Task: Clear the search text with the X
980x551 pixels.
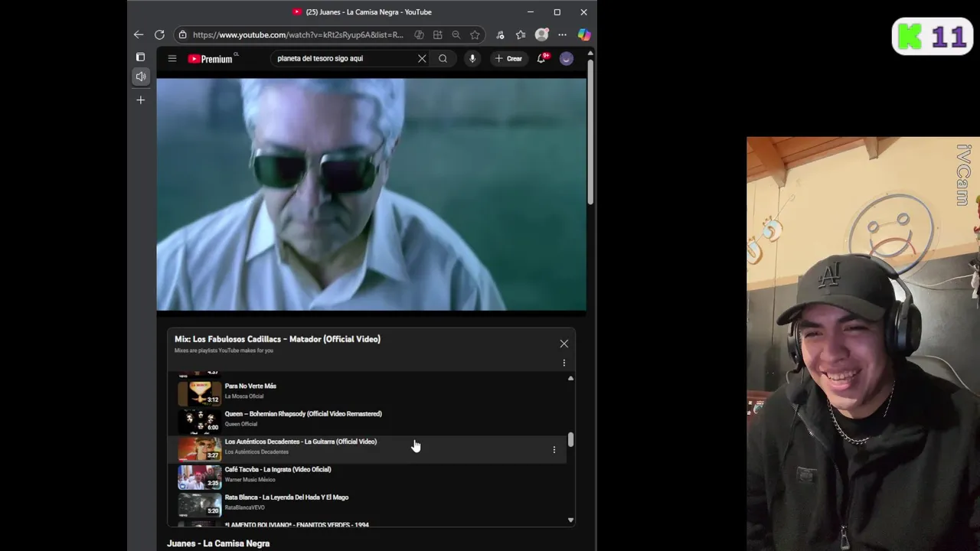Action: (422, 58)
